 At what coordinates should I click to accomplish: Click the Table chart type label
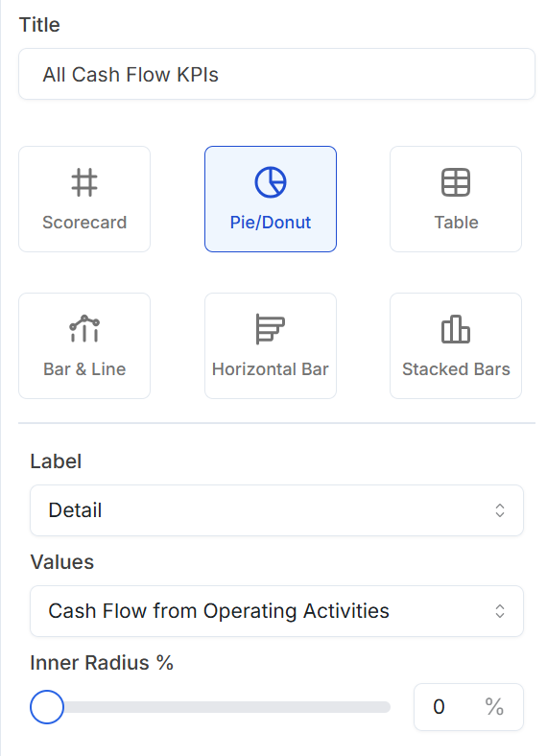click(x=457, y=223)
